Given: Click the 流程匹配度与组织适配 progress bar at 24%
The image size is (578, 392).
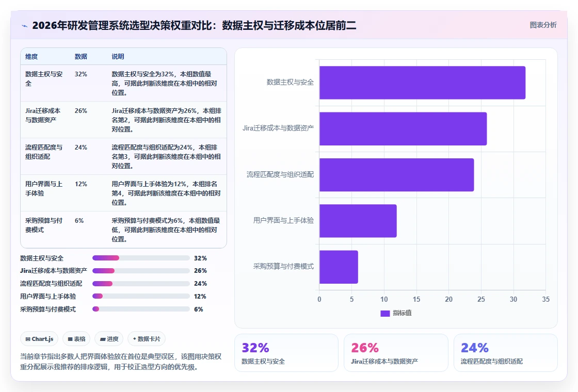Looking at the screenshot, I should click(x=141, y=284).
